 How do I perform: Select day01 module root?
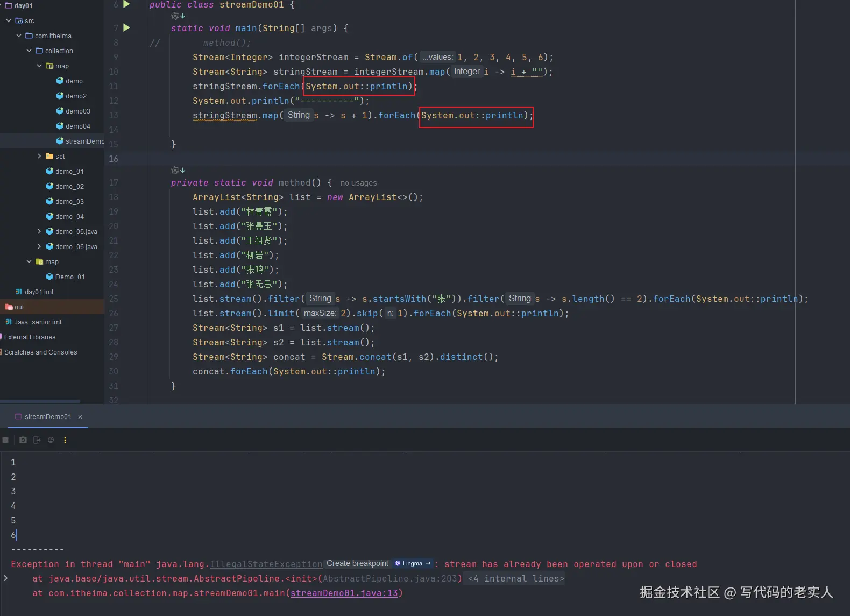coord(23,5)
